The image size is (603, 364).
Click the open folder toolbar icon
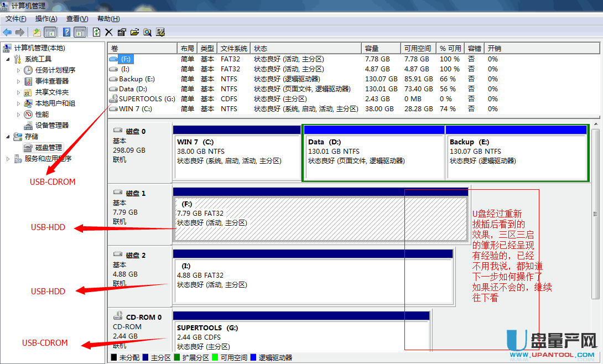(134, 32)
